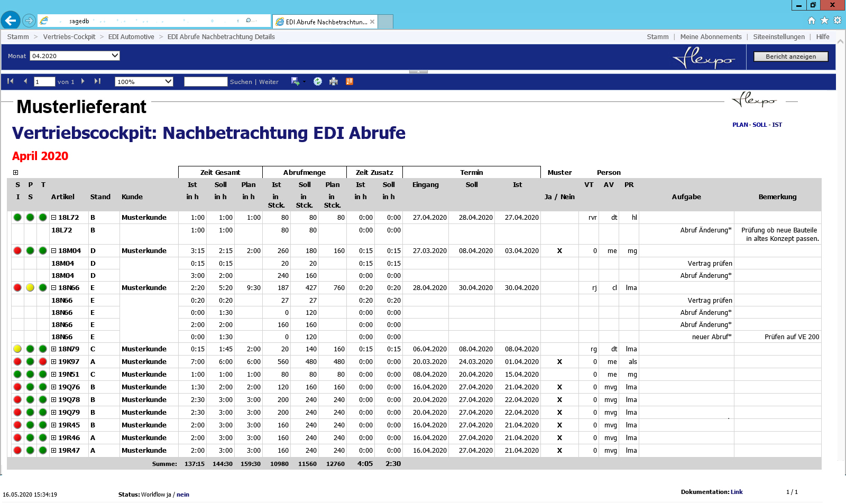The image size is (846, 504).
Task: Open Siteeinstellungen menu
Action: [x=779, y=36]
